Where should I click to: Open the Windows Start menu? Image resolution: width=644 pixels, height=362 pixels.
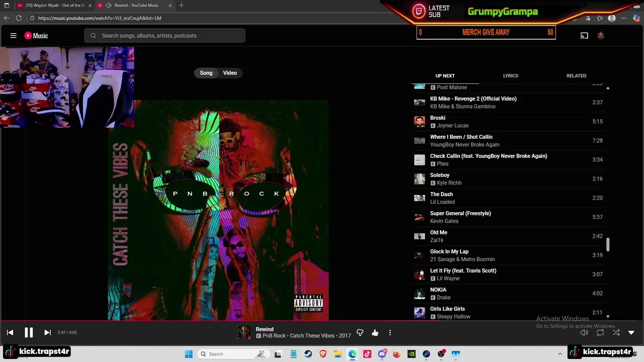pos(189,354)
